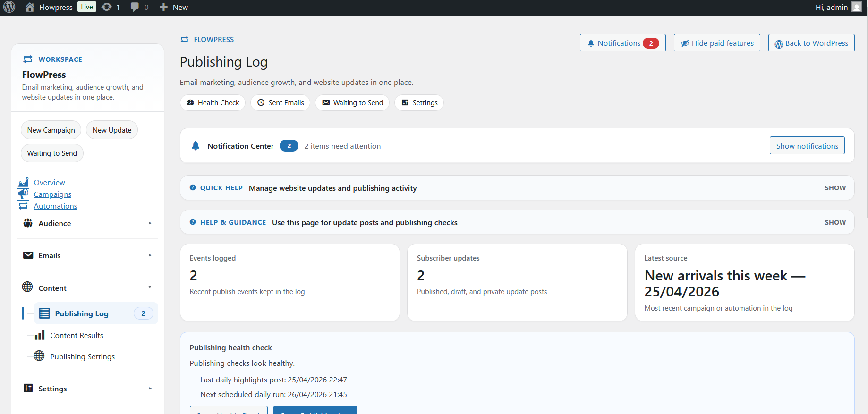Go to the Settings tab
868x414 pixels.
pos(419,103)
